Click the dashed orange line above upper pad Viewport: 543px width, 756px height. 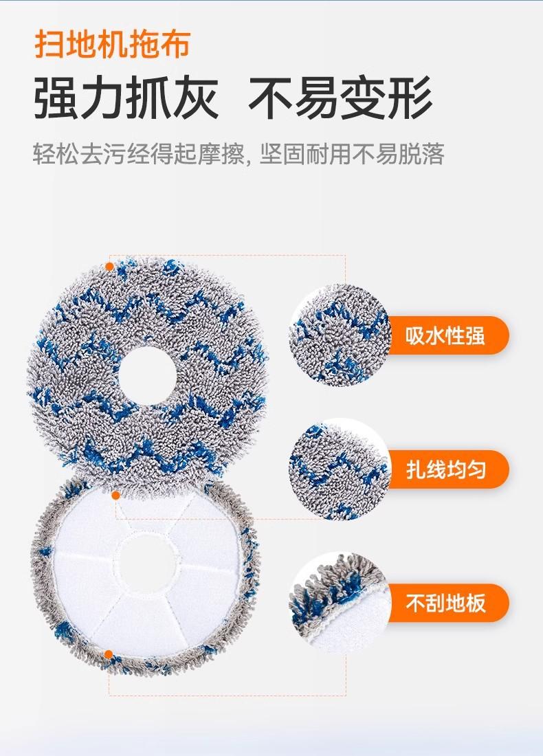(227, 255)
